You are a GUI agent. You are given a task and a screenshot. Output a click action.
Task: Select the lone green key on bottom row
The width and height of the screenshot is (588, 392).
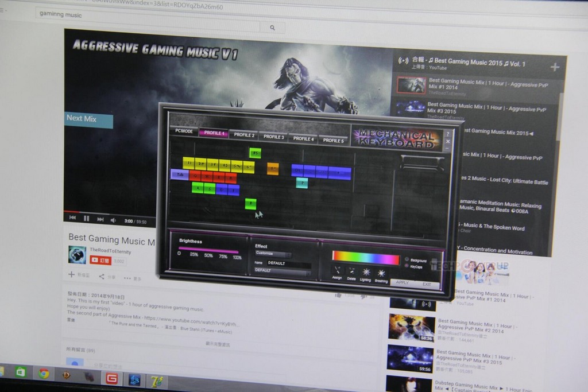pyautogui.click(x=250, y=204)
